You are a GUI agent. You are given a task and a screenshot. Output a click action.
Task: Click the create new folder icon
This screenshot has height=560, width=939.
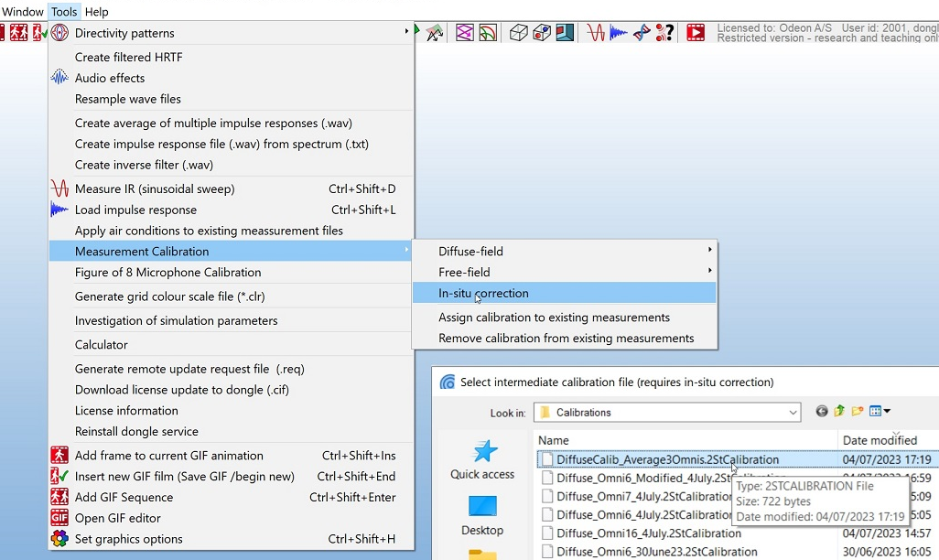858,412
